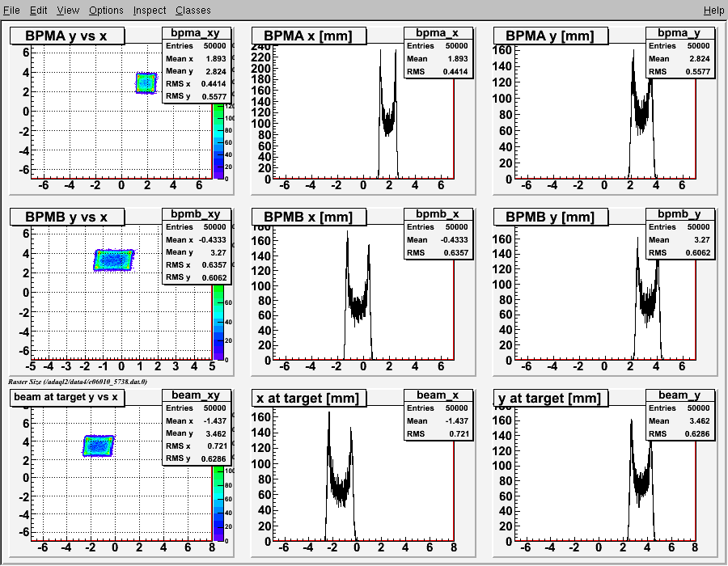Open the Options menu
This screenshot has height=566, width=728.
pos(106,11)
